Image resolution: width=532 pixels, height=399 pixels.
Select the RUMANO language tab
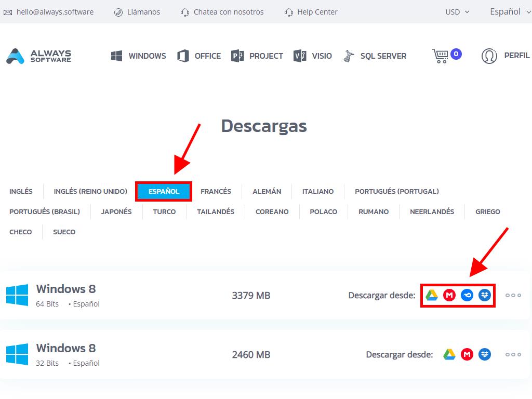[x=374, y=212]
